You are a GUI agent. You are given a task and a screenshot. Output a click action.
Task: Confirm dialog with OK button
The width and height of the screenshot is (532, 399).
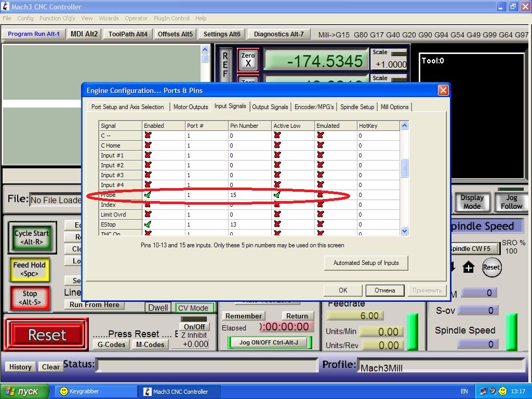point(343,290)
